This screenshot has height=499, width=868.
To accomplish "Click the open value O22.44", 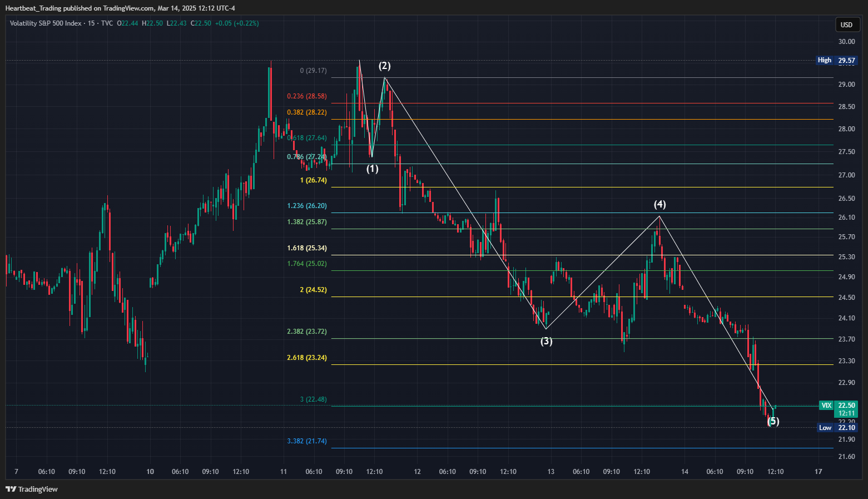I will pos(127,23).
